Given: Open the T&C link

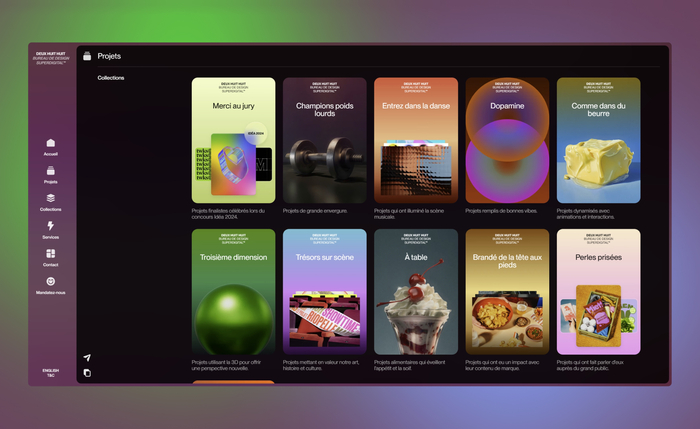Looking at the screenshot, I should pos(50,376).
